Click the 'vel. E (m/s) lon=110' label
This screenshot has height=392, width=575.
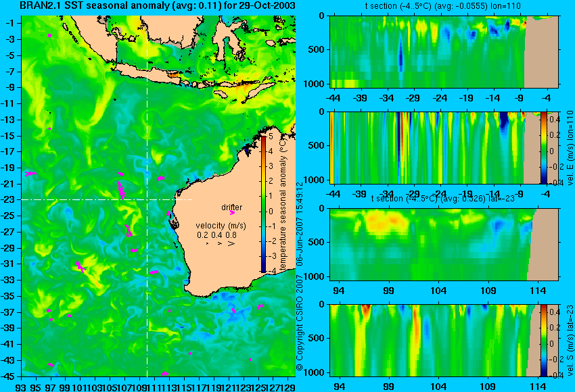pos(570,148)
